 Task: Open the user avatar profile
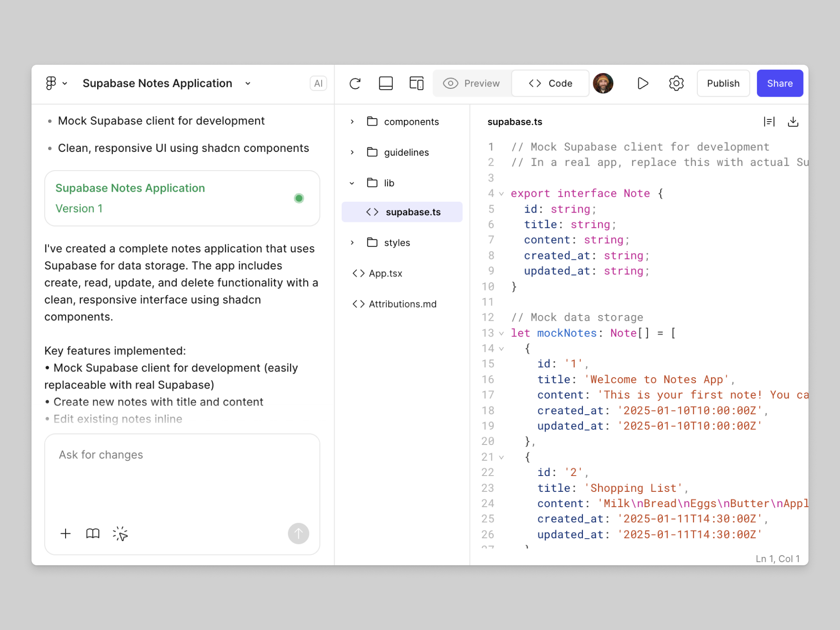point(603,83)
